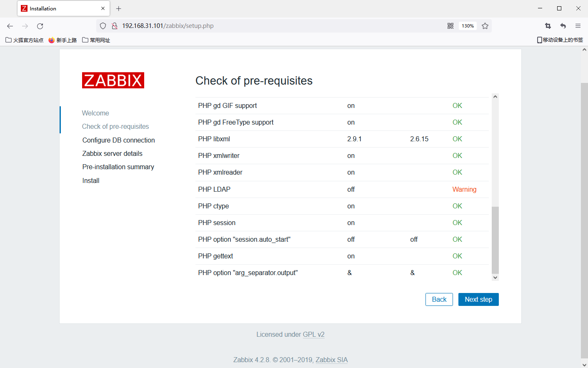
Task: Open the 火狐官方站点 bookmarks folder
Action: click(x=24, y=40)
